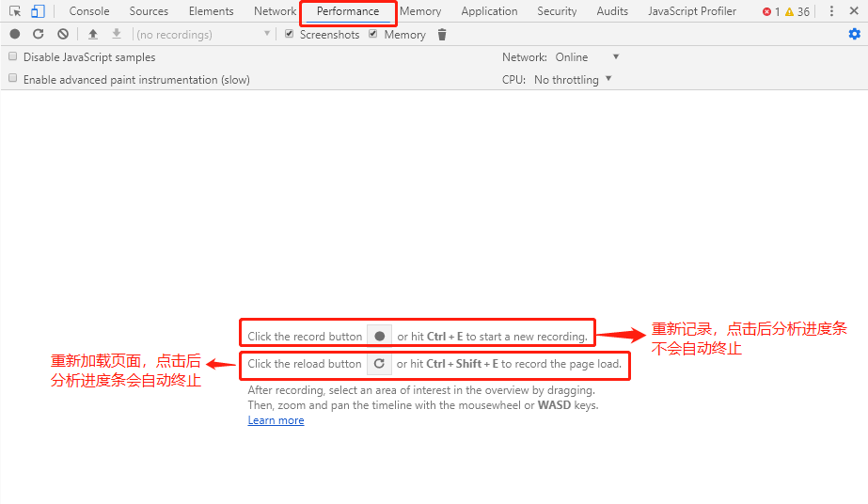This screenshot has width=868, height=504.
Task: Click 'Click the record button' hint text
Action: (x=305, y=337)
